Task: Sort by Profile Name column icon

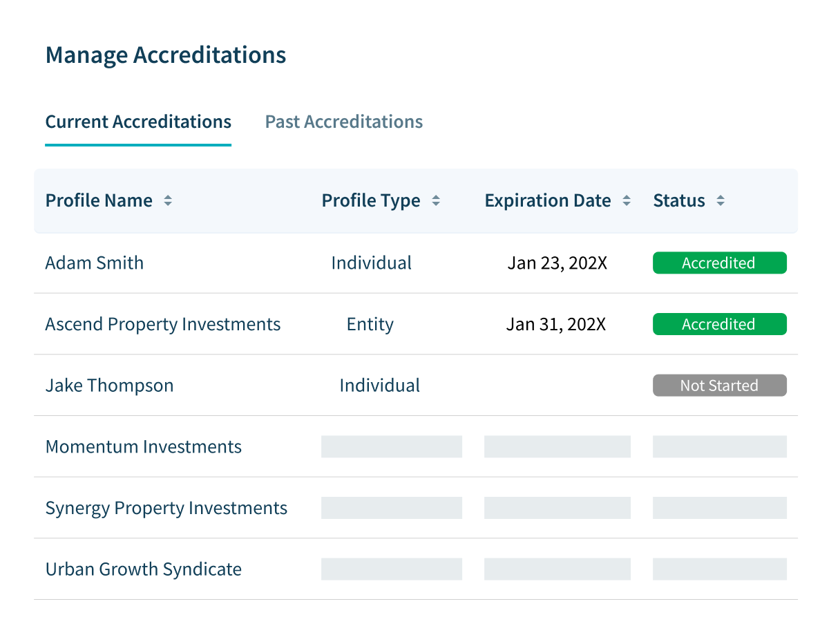Action: (x=168, y=200)
